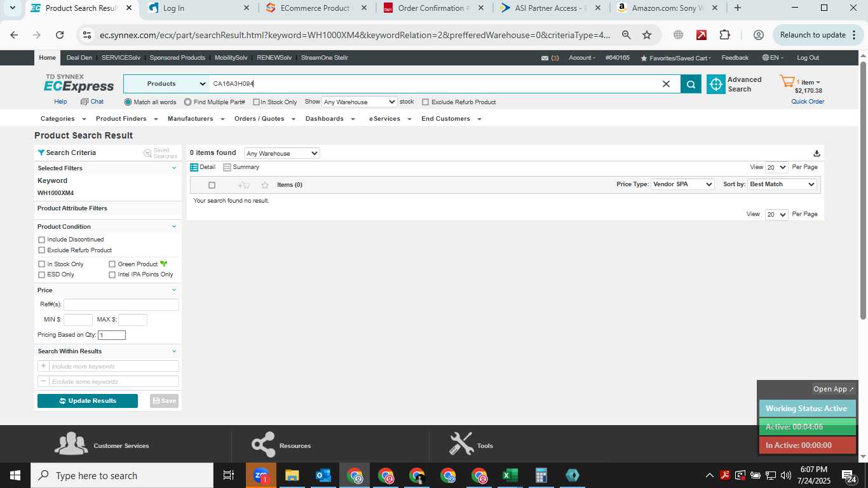Open the Chat icon link

tap(85, 102)
